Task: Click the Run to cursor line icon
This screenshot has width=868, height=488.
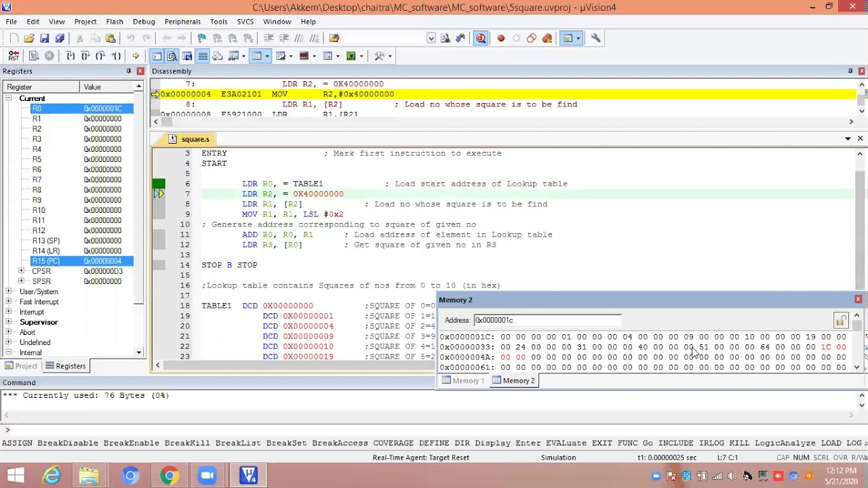Action: pyautogui.click(x=116, y=56)
